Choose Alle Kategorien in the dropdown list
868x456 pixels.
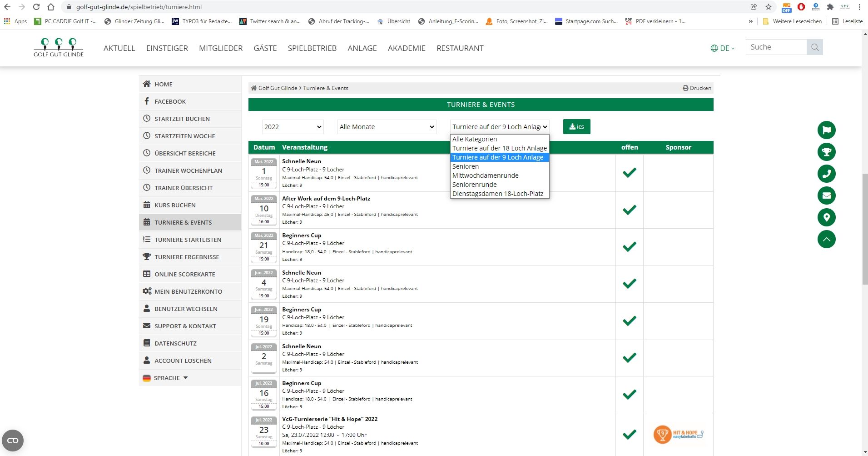coord(474,139)
